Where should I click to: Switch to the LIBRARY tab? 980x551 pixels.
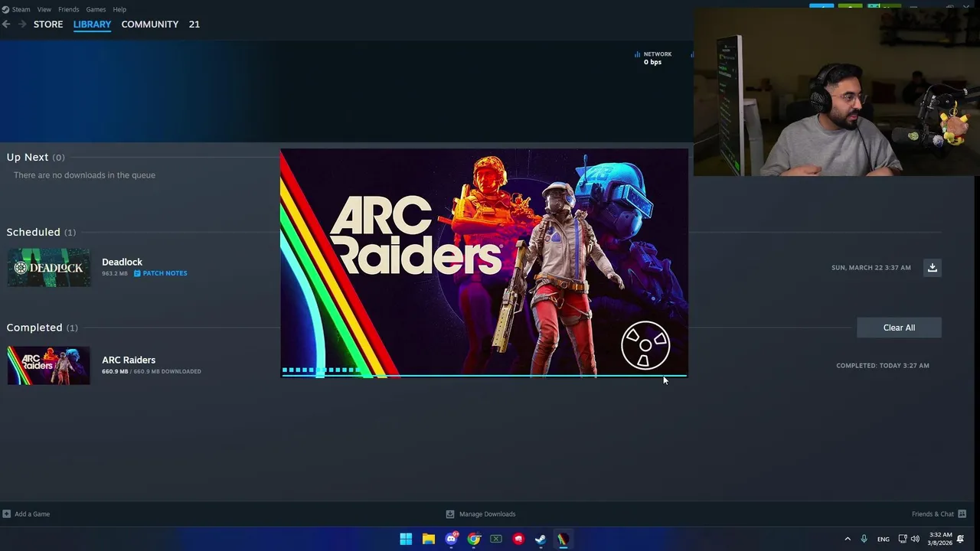[x=92, y=24]
